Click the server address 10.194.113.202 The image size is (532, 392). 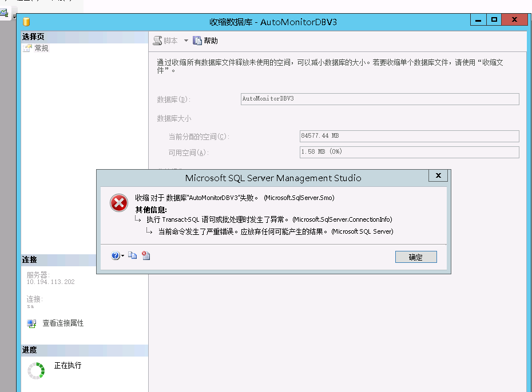pos(50,282)
